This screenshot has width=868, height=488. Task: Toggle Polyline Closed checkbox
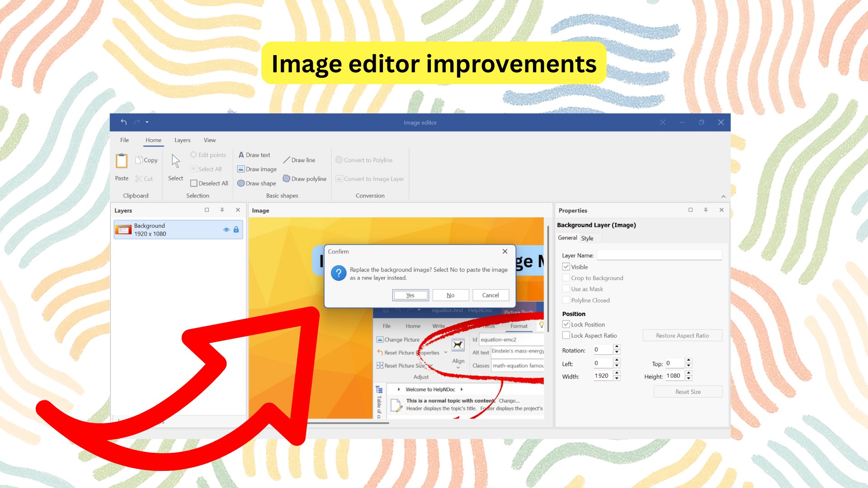566,300
